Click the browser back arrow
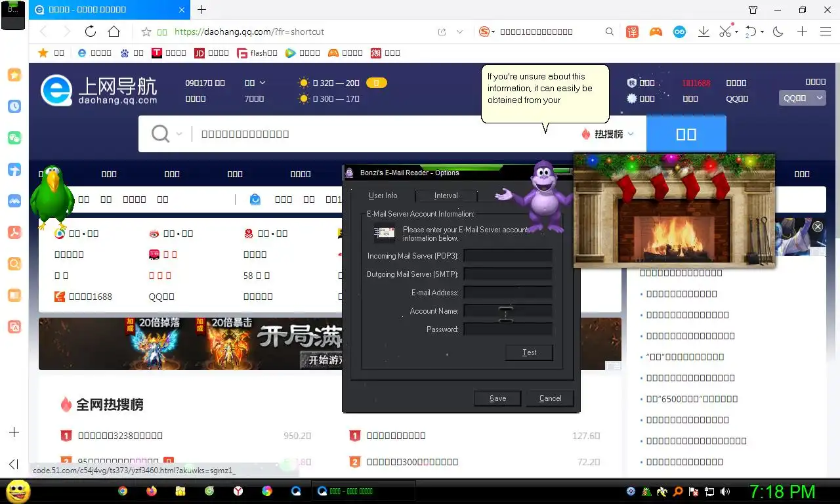840x504 pixels. tap(43, 31)
